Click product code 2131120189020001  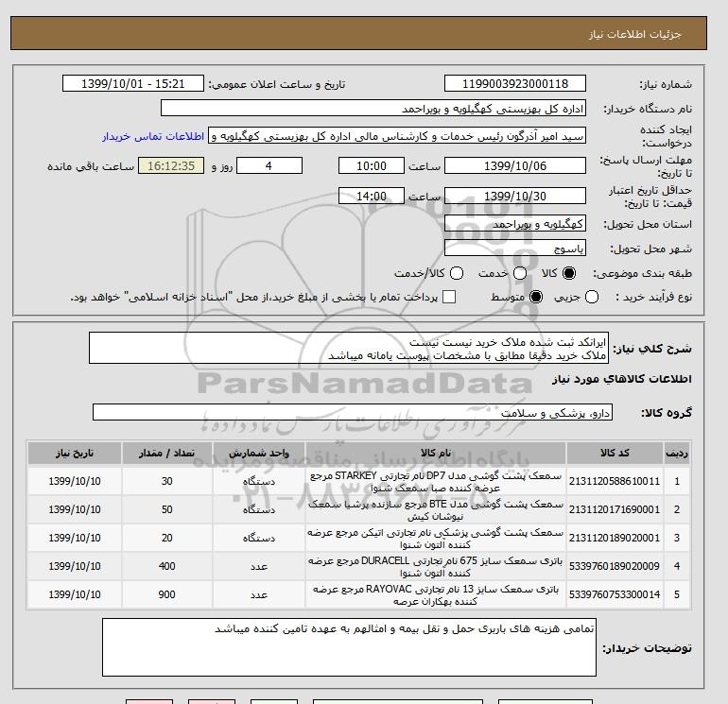tap(615, 538)
